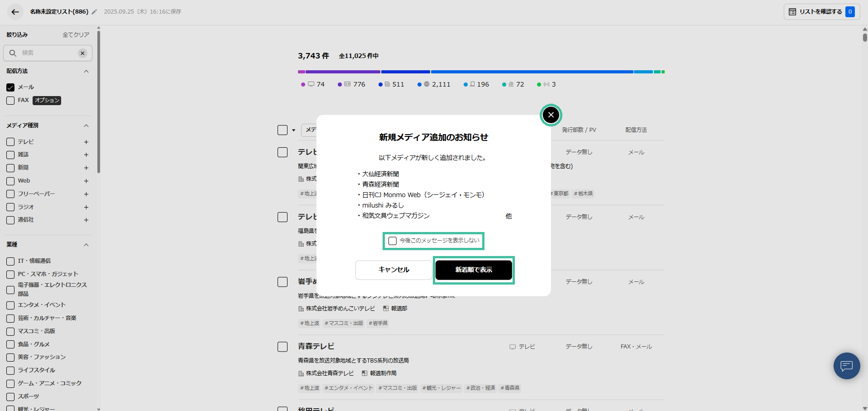Collapse the 配信方法 filter section
Viewport: 868px width, 411px height.
(86, 71)
